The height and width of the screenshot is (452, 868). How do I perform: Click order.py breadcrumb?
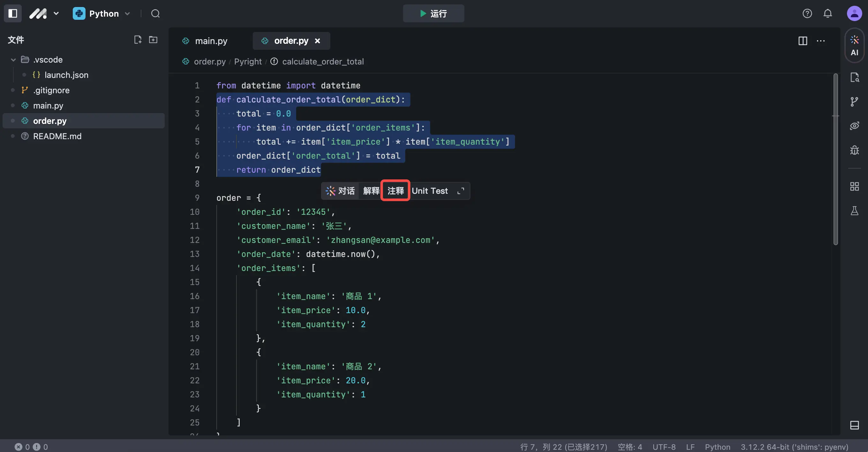210,62
